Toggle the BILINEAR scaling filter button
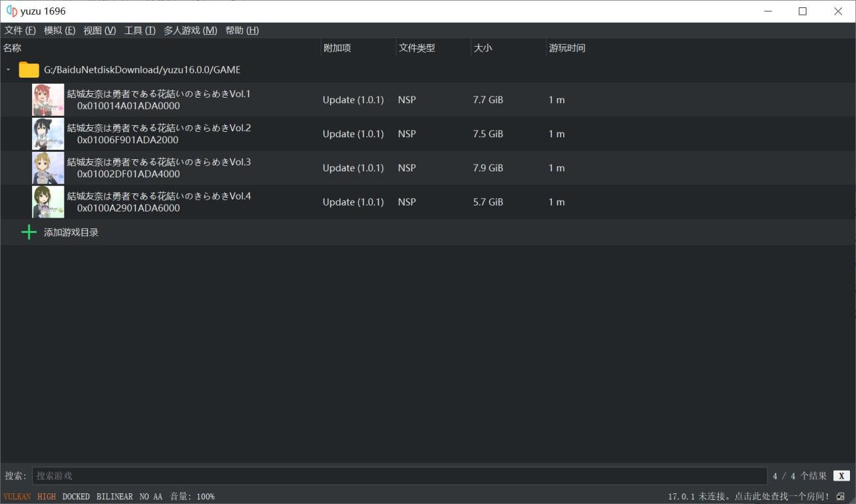 click(x=115, y=497)
